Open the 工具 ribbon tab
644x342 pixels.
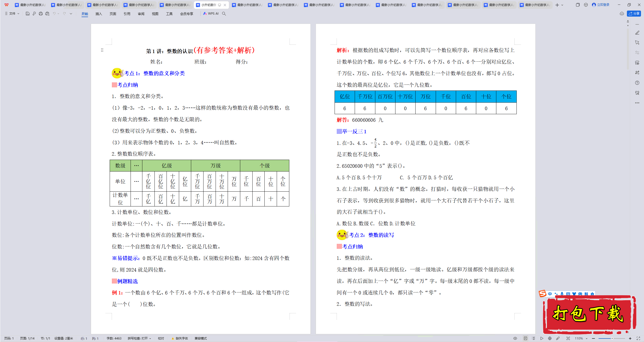[169, 14]
